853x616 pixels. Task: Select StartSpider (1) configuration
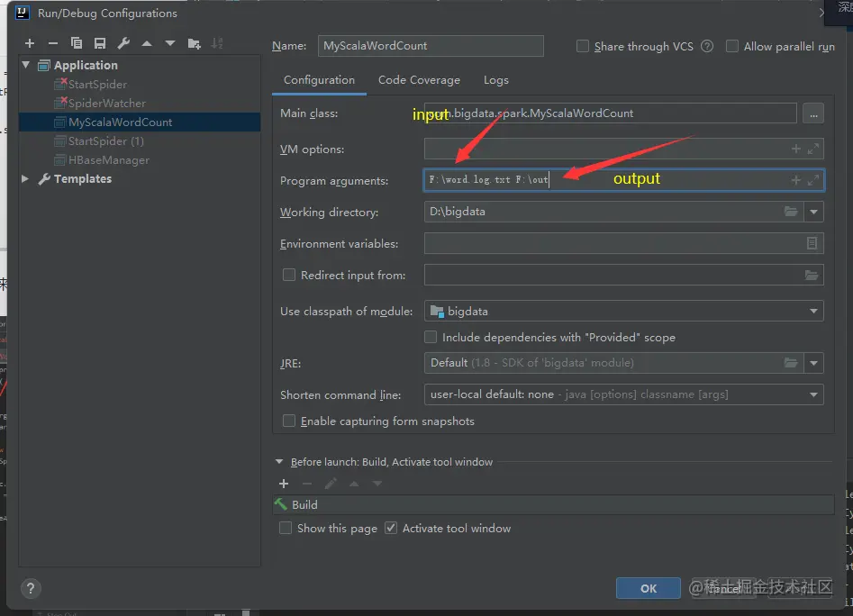[106, 141]
